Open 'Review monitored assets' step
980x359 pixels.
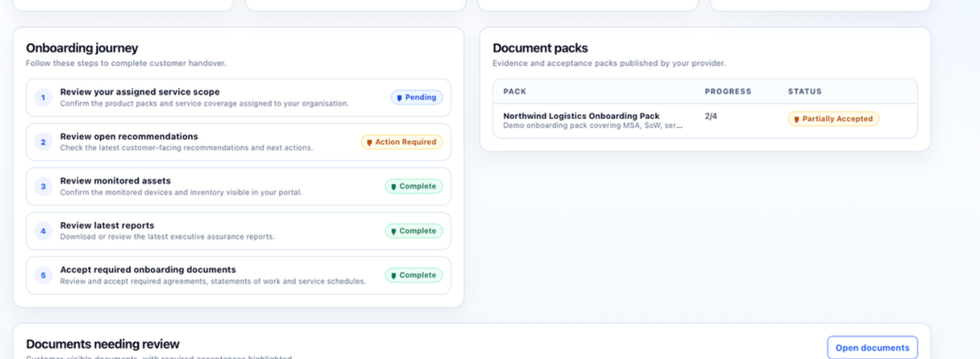238,187
